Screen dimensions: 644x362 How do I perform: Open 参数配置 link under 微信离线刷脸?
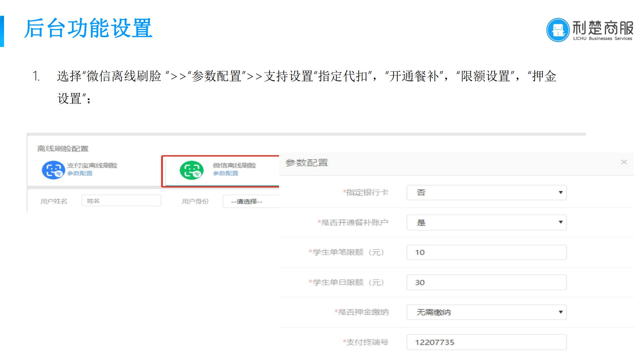225,173
